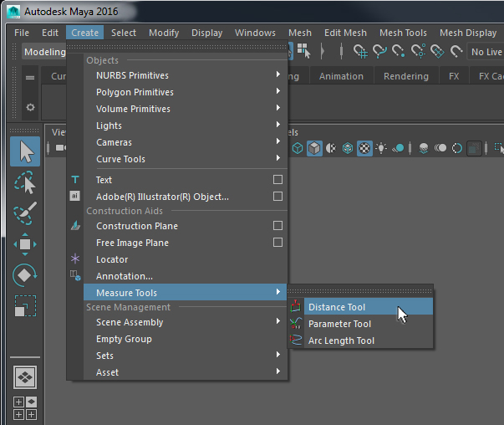Click the shelf gear settings icon

(x=30, y=107)
